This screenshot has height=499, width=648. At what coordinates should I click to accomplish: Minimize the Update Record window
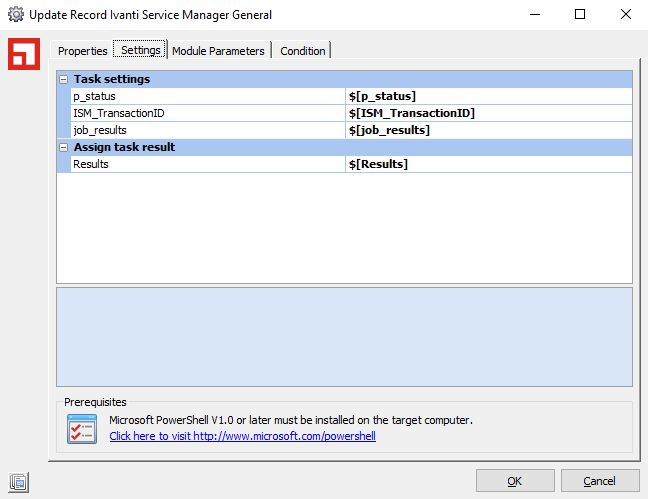[535, 14]
